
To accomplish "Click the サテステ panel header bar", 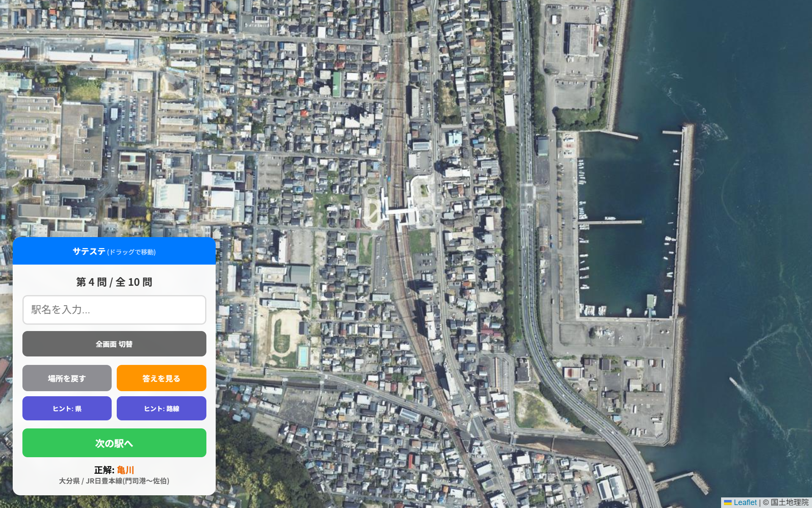I will [114, 251].
